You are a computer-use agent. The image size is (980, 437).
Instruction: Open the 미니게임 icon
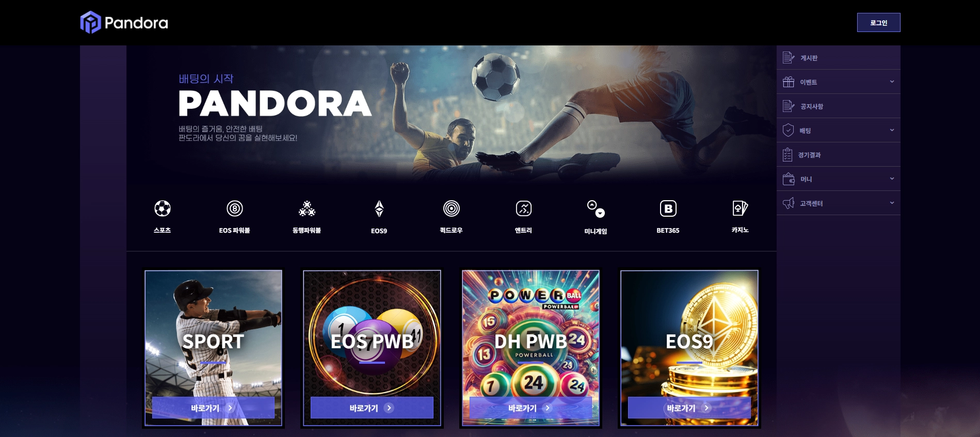tap(596, 209)
